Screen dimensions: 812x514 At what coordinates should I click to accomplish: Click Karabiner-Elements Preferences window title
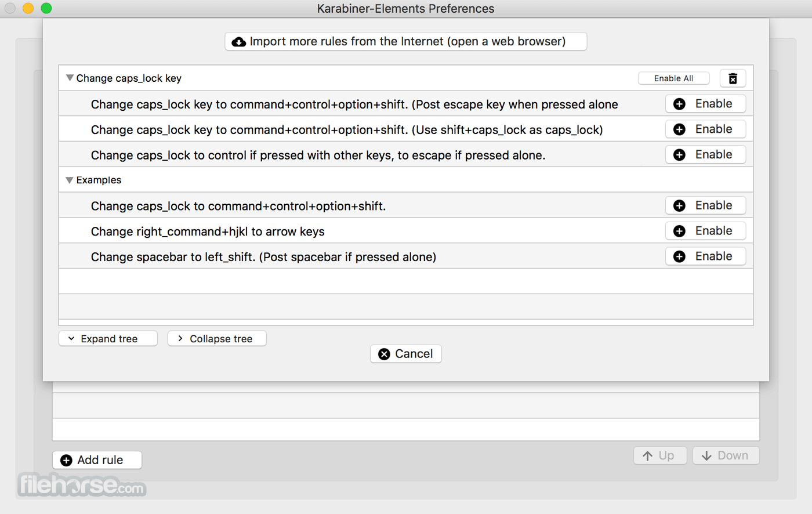[x=406, y=9]
